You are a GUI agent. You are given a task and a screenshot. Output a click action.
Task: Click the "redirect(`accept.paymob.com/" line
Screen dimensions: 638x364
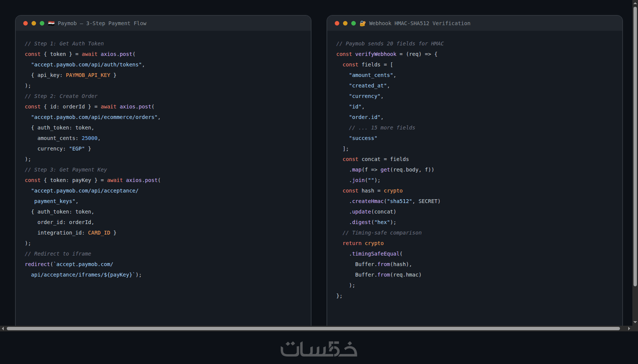[x=69, y=264]
